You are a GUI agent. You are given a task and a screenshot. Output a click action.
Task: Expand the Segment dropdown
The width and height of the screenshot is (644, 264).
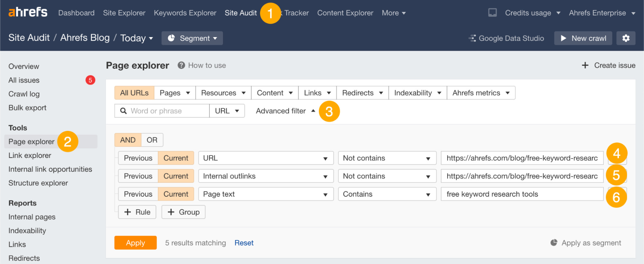click(192, 38)
